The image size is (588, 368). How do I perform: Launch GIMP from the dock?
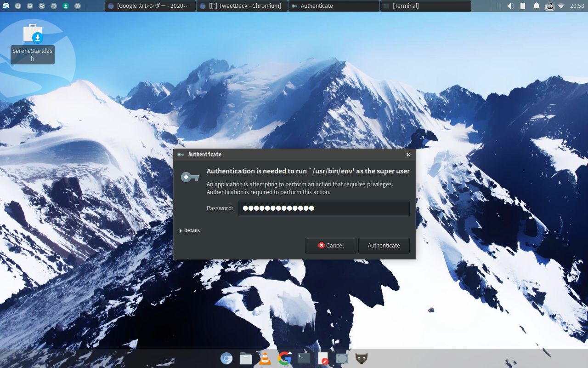tap(362, 358)
